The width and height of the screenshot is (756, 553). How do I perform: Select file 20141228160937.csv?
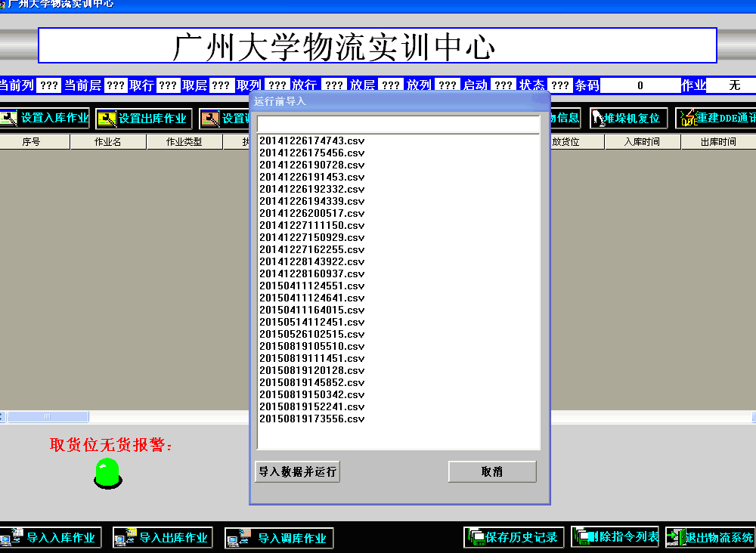click(312, 273)
